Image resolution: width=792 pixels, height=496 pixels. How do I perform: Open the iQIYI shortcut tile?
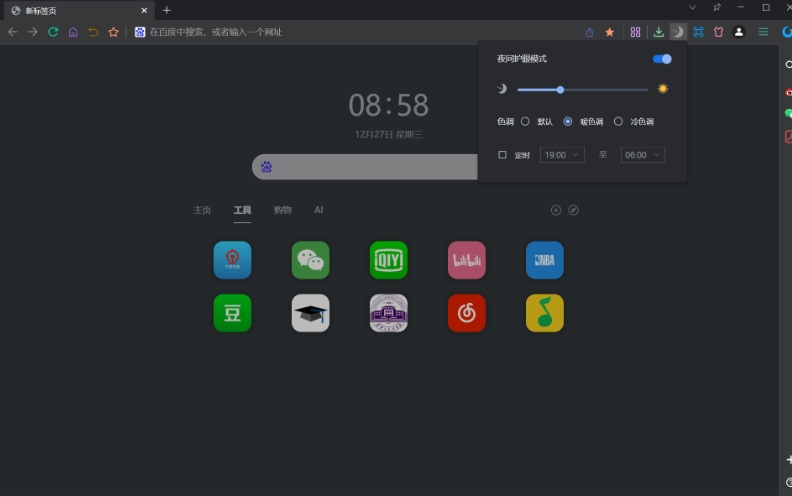click(x=388, y=260)
